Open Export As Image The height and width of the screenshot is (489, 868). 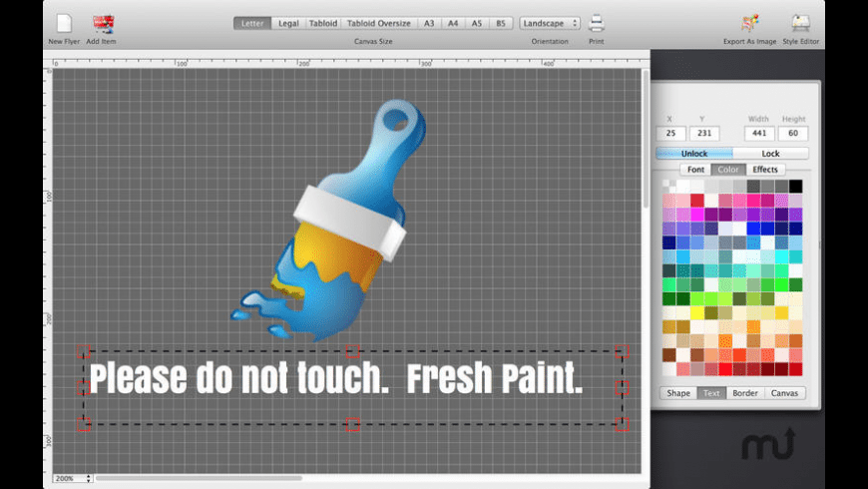749,23
